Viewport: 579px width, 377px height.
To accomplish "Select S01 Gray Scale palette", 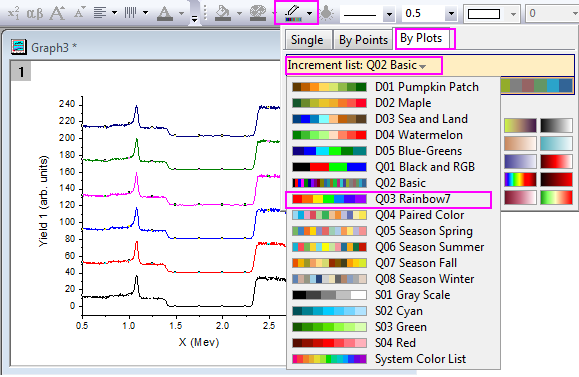I will [x=393, y=295].
